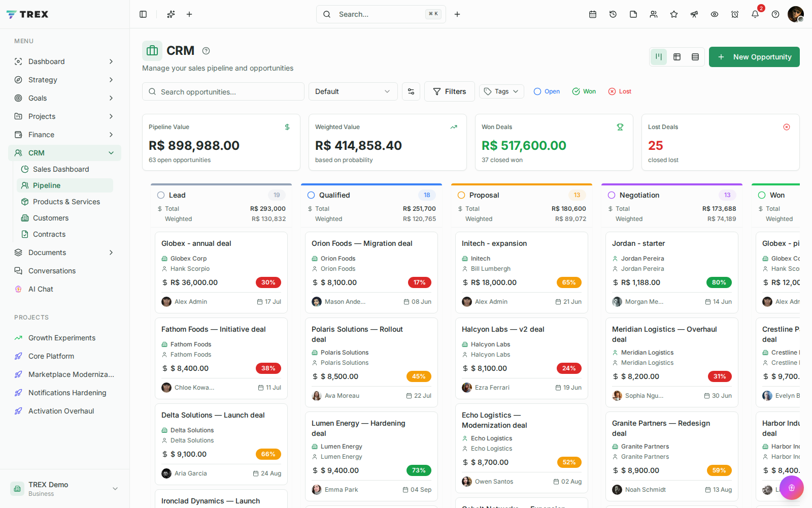Switch to kanban board view
Screen dimensions: 812x508
659,57
